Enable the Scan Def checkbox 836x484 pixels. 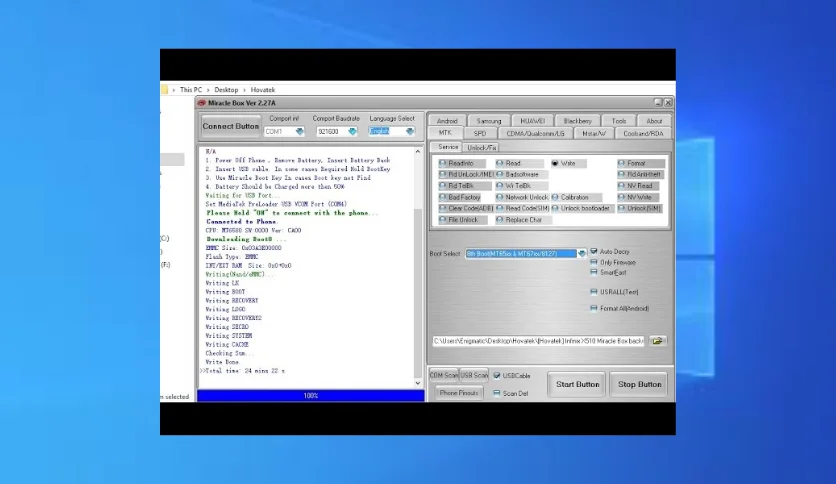click(496, 393)
